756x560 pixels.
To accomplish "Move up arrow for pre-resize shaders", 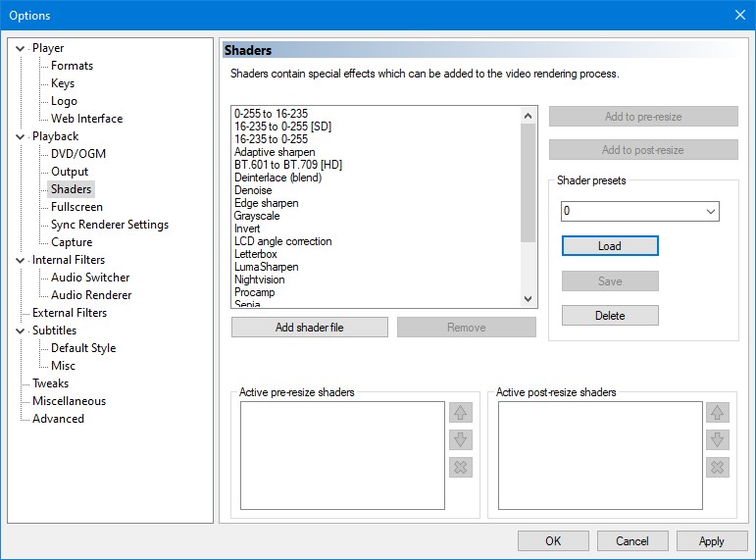I will (x=461, y=413).
